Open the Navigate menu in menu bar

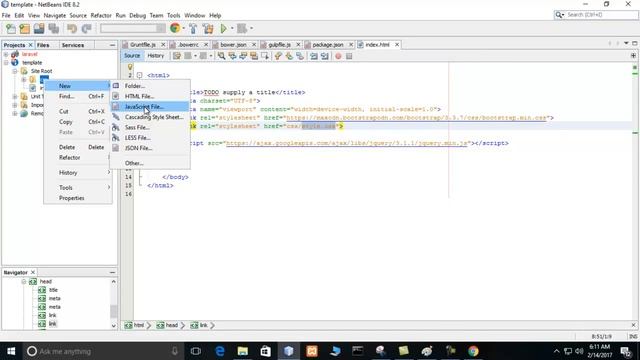tap(55, 16)
